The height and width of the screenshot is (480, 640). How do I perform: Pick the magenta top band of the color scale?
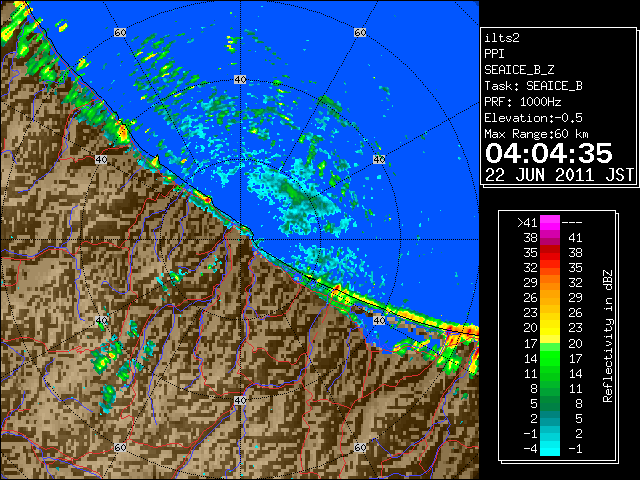(x=550, y=222)
